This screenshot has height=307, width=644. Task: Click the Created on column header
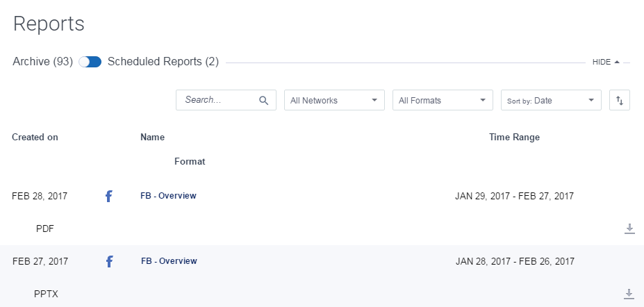coord(35,138)
